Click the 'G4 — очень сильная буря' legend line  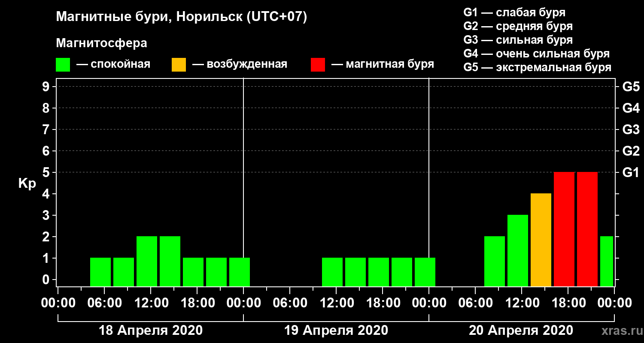536,54
